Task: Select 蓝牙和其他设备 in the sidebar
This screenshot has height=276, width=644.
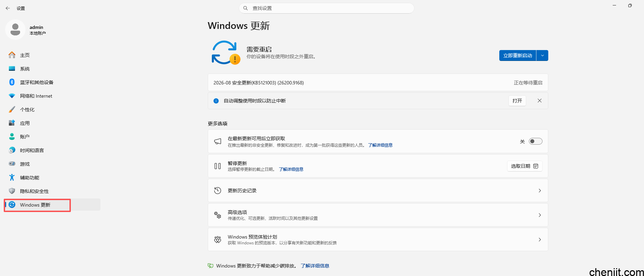Action: pyautogui.click(x=52, y=82)
